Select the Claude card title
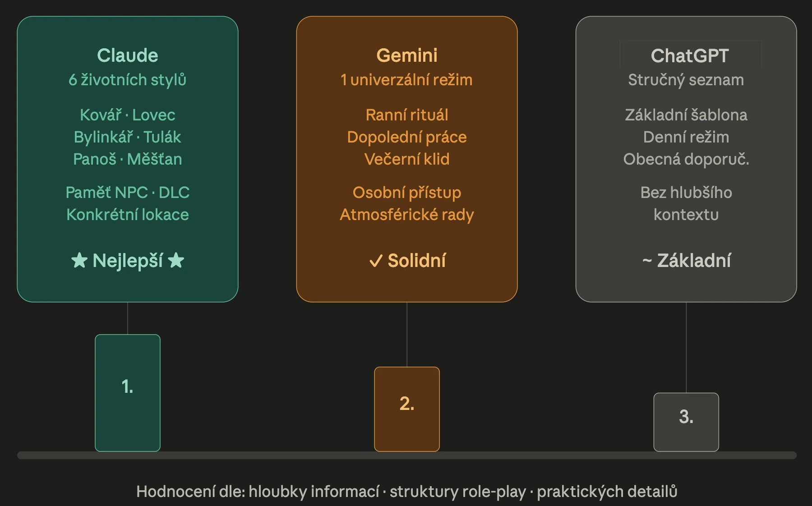The image size is (812, 506). click(128, 55)
